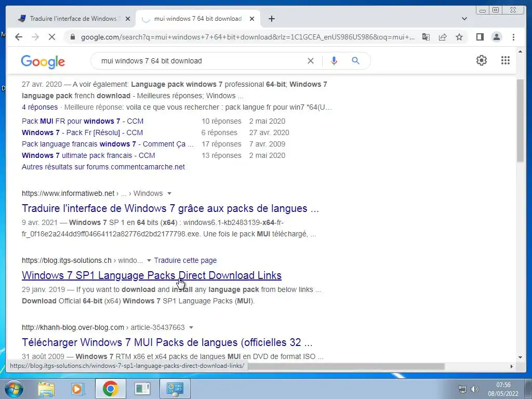Open the volume tray icon
532x399 pixels.
(x=475, y=389)
